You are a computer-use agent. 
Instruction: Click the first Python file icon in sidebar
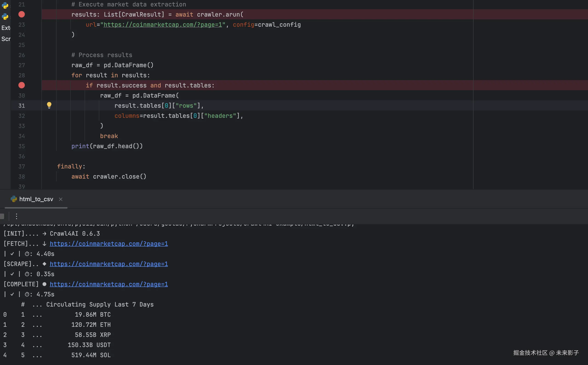[x=5, y=5]
